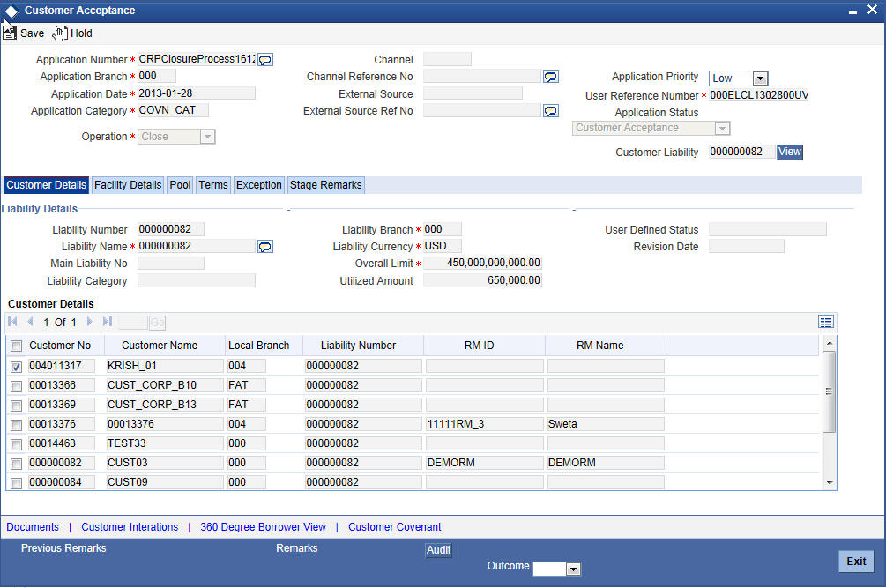Viewport: 886px width, 588px height.
Task: Open lookup beside Application Number field
Action: pyautogui.click(x=265, y=60)
